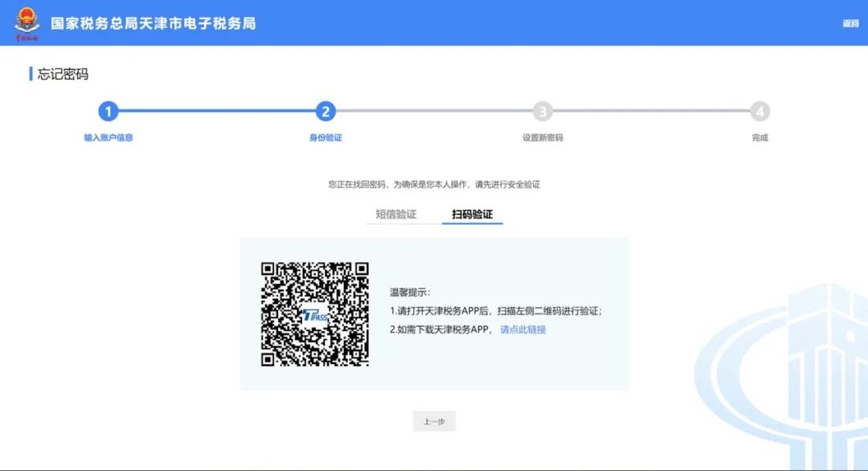
Task: Click the 身份验证 step label
Action: (x=325, y=137)
